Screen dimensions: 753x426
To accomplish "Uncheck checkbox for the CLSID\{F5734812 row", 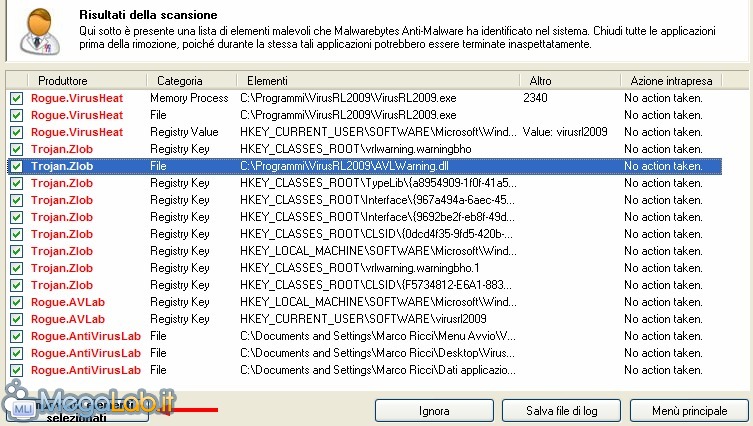I will tap(16, 285).
